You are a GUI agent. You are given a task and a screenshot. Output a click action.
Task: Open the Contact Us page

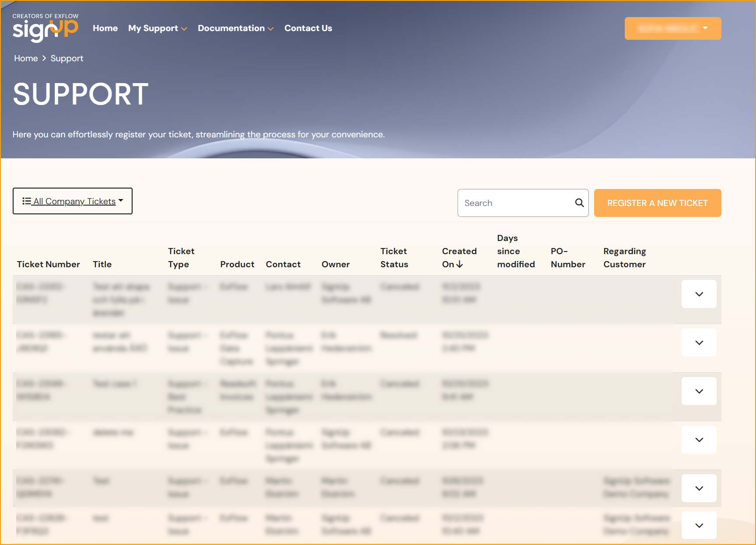pyautogui.click(x=308, y=28)
